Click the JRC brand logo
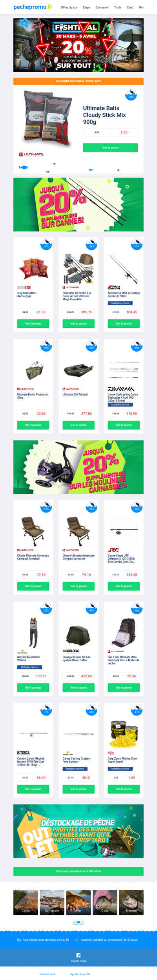Screen dimensions: 157x980 coord(113,550)
